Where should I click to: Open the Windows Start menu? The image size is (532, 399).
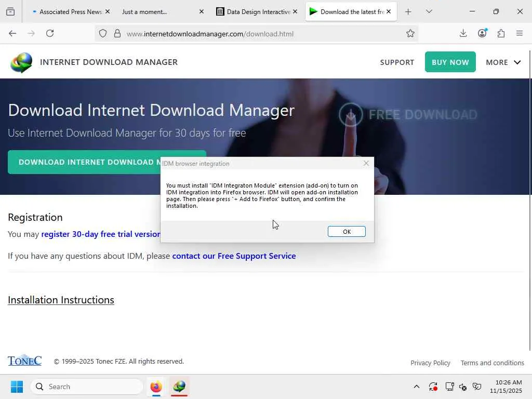pyautogui.click(x=17, y=387)
